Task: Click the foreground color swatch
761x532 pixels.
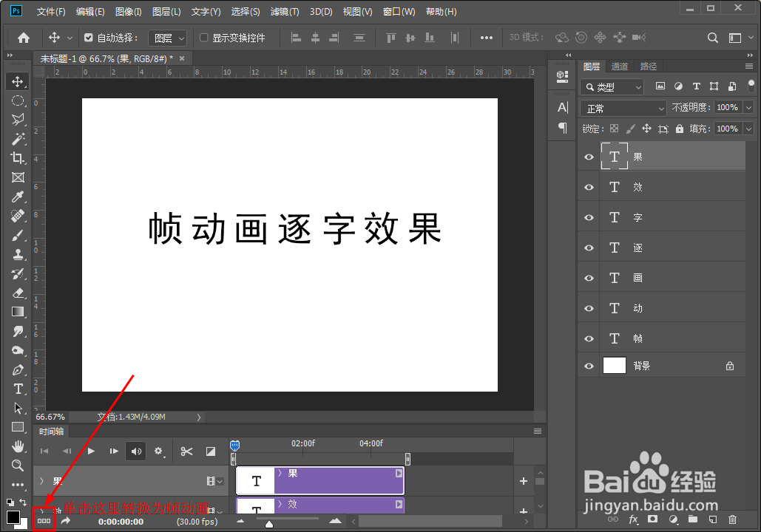Action: click(x=13, y=517)
